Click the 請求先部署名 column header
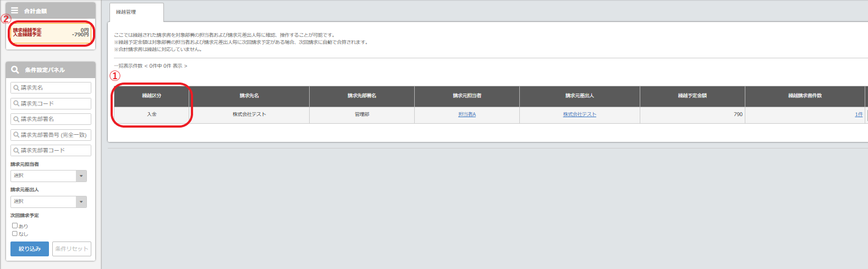The height and width of the screenshot is (269, 868). (362, 96)
